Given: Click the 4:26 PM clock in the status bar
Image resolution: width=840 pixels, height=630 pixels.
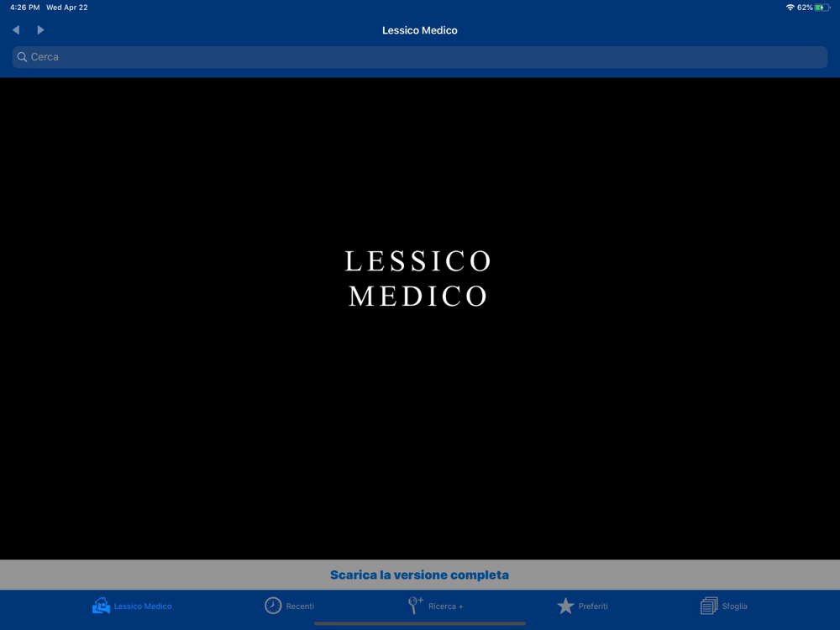Looking at the screenshot, I should point(24,8).
